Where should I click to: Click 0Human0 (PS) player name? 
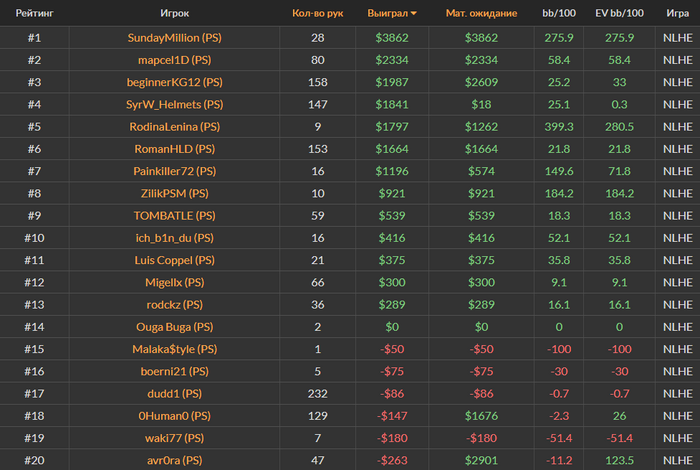click(x=175, y=415)
